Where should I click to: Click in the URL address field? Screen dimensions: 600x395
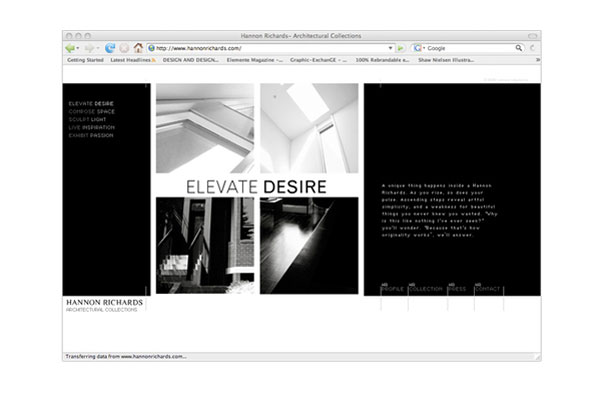point(271,48)
